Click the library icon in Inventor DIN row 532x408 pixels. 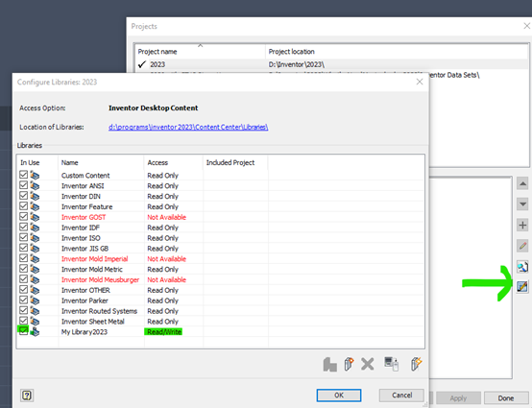point(35,197)
